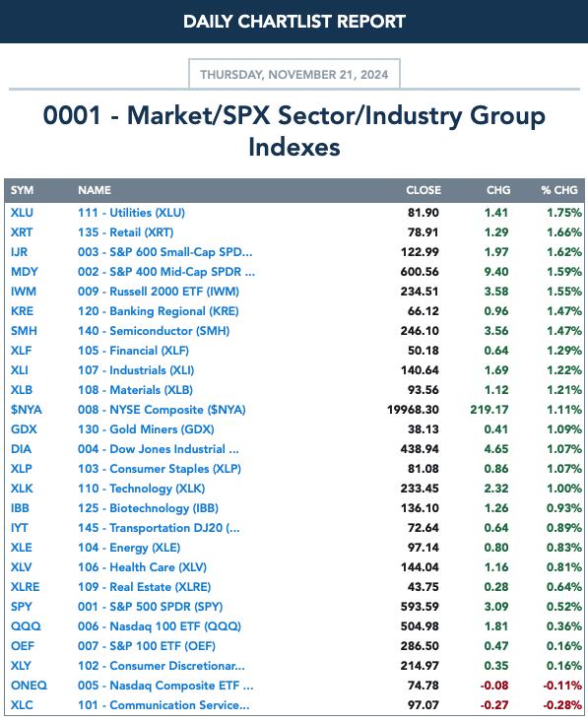
Task: Open 002 - S&P 400 Mid-Cap SPDR link
Action: pyautogui.click(x=165, y=272)
